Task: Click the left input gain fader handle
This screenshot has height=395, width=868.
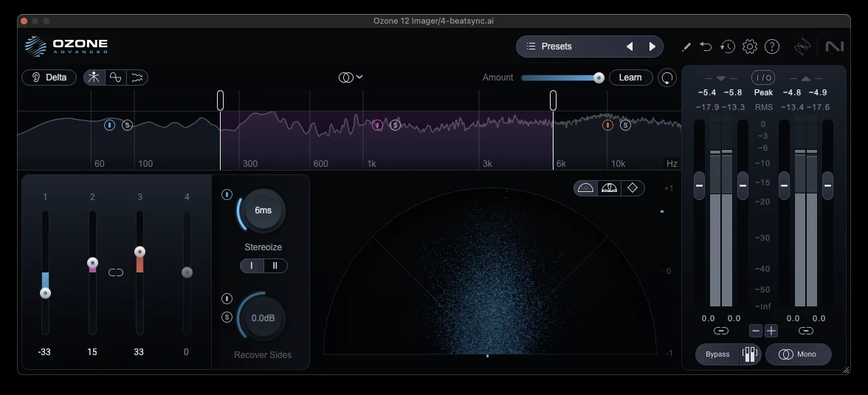Action: tap(699, 185)
